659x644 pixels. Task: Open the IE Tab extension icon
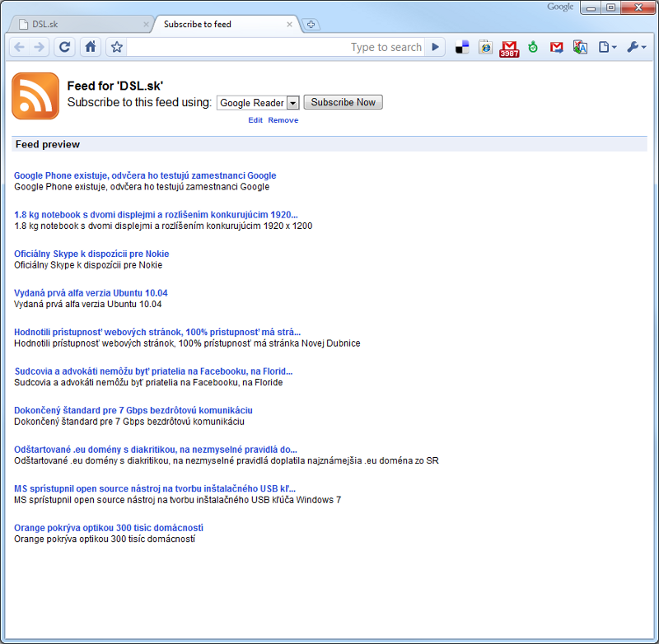[x=485, y=48]
